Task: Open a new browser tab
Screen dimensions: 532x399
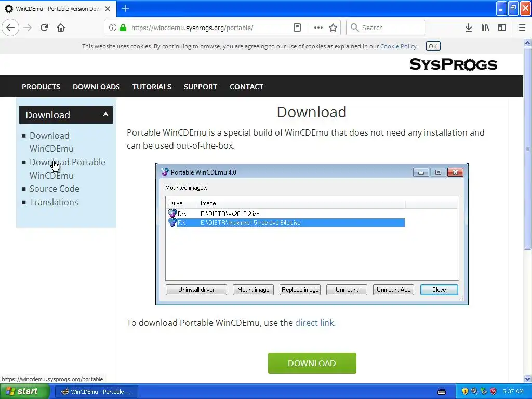Action: click(125, 8)
